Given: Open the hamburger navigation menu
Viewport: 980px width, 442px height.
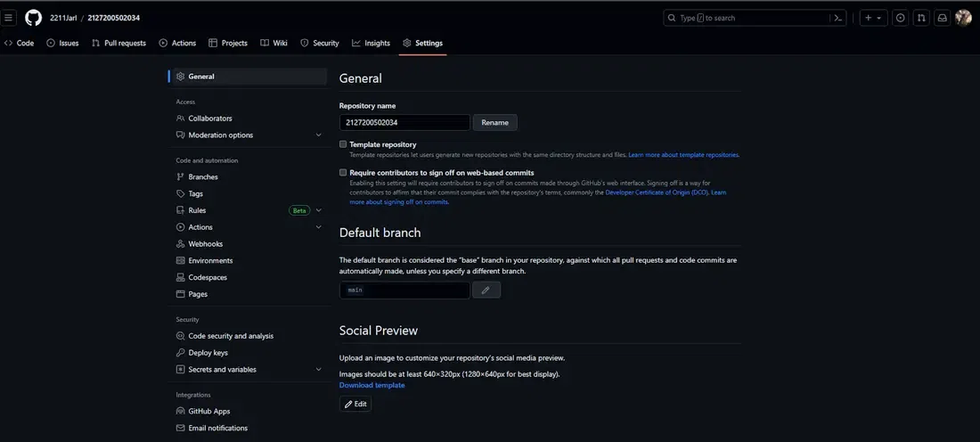Looking at the screenshot, I should coord(8,18).
